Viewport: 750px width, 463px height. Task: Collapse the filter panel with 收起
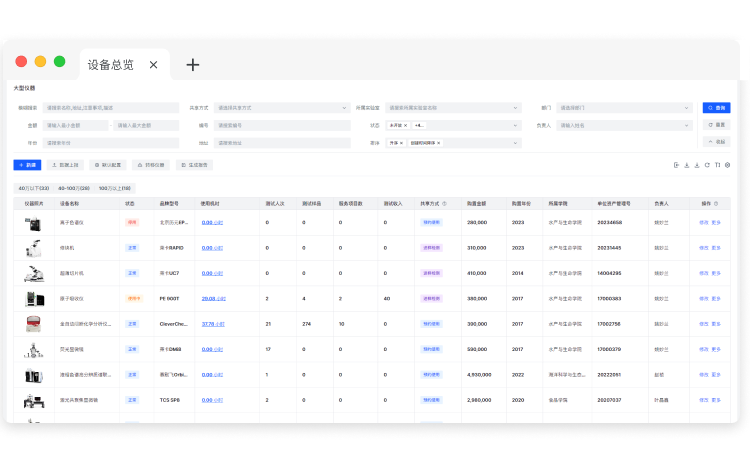point(716,142)
